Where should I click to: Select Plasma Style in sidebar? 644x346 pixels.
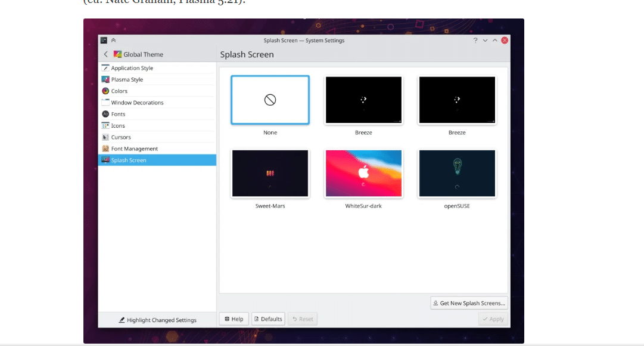click(157, 79)
